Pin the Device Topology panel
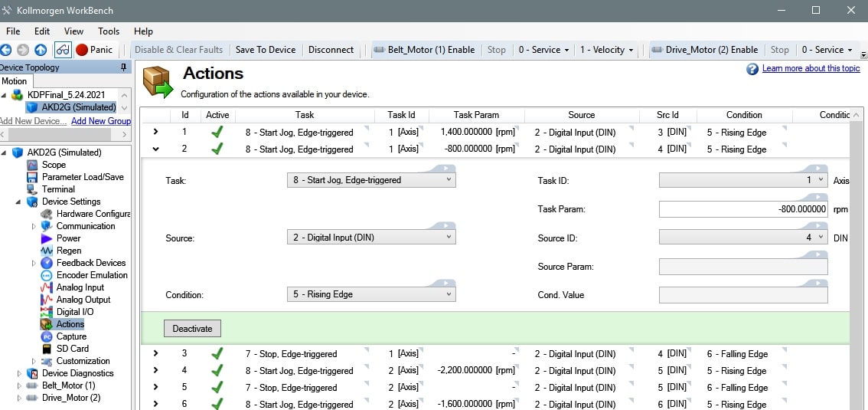Viewport: 868px width, 410px height. pyautogui.click(x=123, y=67)
